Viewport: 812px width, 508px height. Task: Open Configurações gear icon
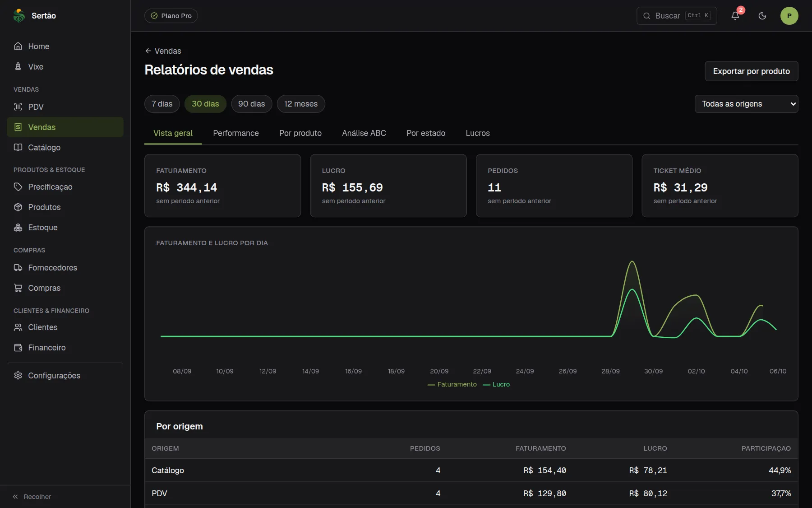(x=18, y=375)
